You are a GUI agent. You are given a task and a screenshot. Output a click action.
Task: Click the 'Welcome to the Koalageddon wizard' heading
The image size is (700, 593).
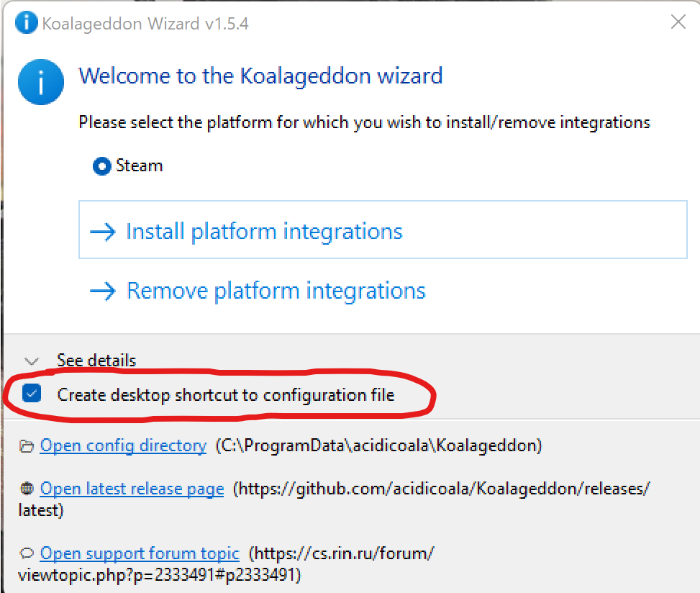[x=260, y=76]
